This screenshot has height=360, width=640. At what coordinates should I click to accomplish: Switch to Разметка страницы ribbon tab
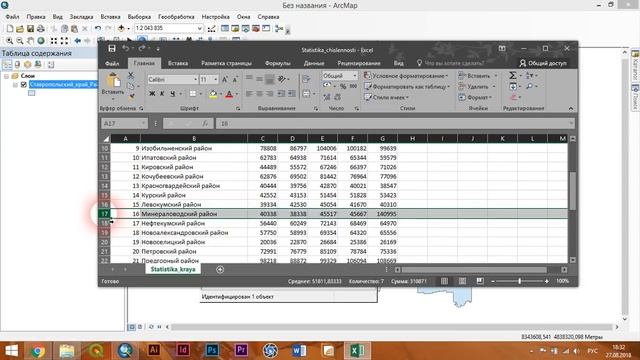click(x=226, y=63)
